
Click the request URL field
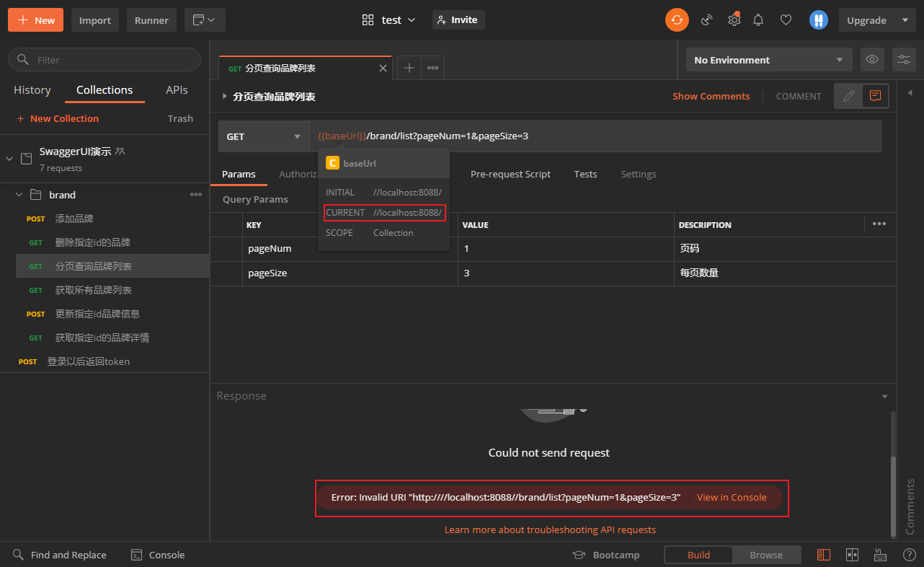click(595, 136)
